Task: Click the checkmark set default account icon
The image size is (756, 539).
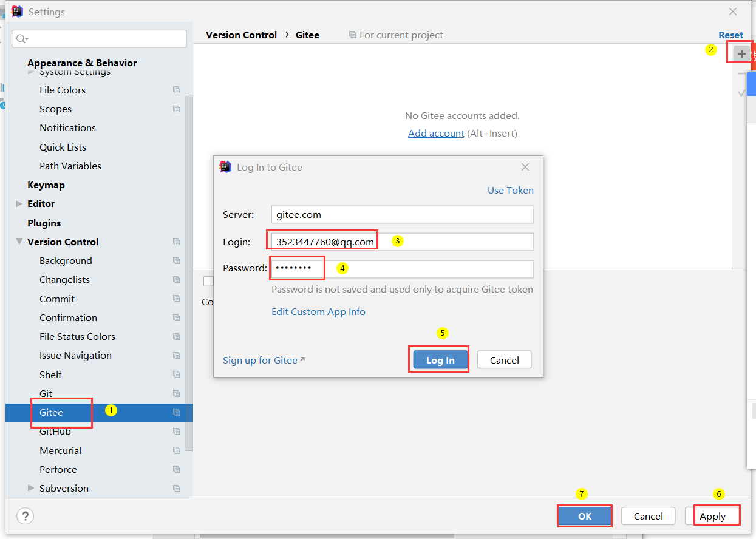Action: click(741, 93)
